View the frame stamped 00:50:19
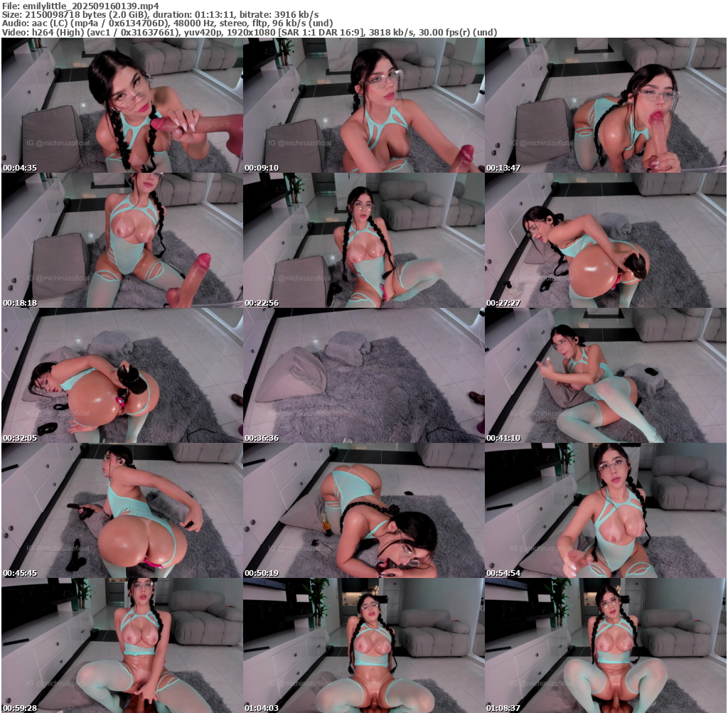Viewport: 728px width, 713px height. point(363,510)
